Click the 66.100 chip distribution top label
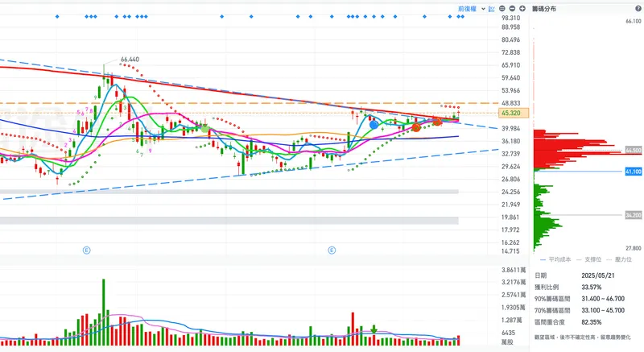 click(x=634, y=22)
